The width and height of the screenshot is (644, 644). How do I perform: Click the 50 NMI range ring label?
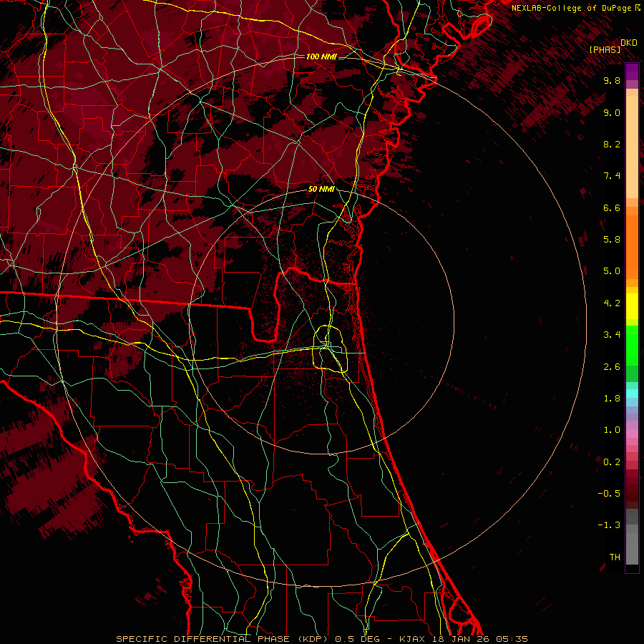point(321,190)
